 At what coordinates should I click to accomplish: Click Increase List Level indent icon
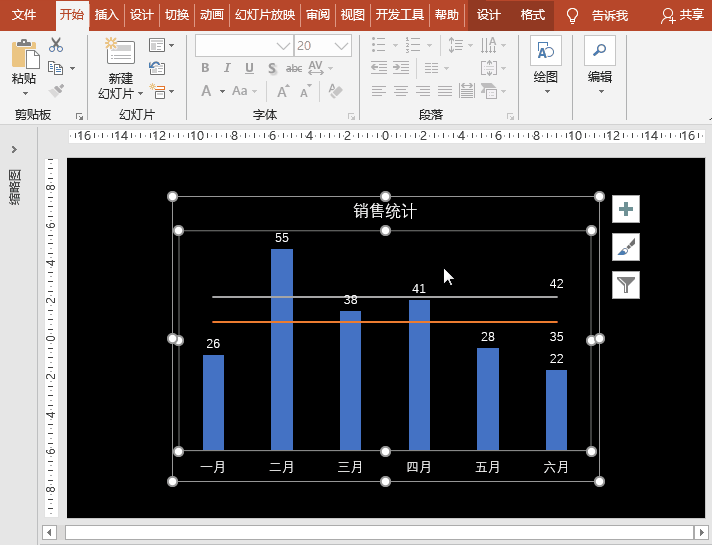click(401, 68)
